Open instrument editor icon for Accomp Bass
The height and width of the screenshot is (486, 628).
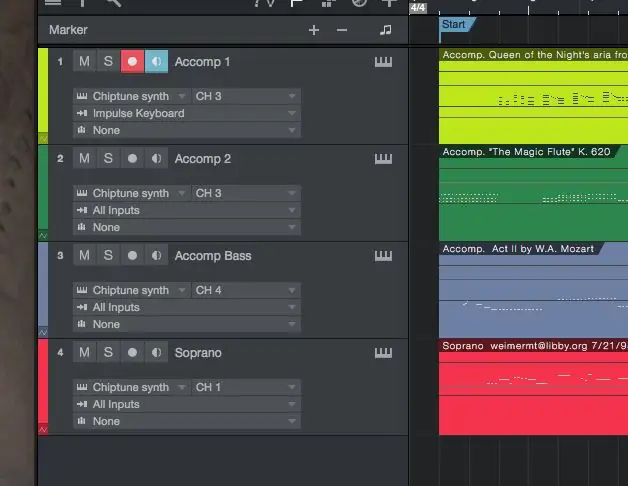point(383,256)
